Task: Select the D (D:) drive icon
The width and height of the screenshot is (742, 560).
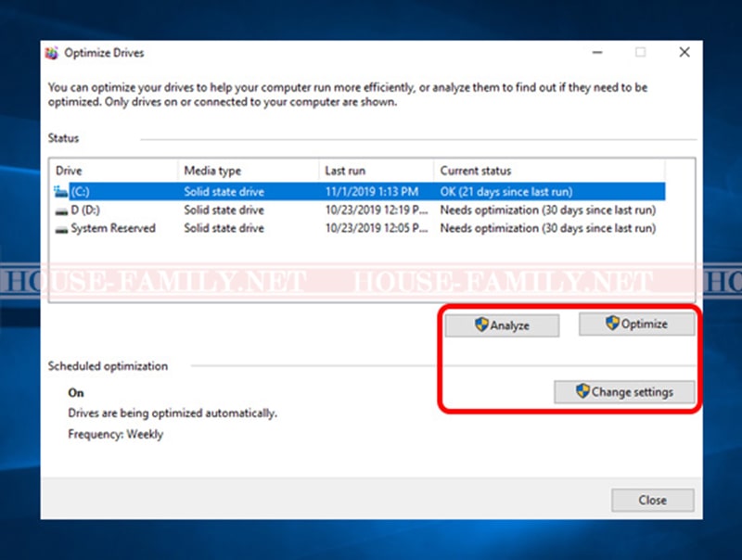Action: coord(61,211)
